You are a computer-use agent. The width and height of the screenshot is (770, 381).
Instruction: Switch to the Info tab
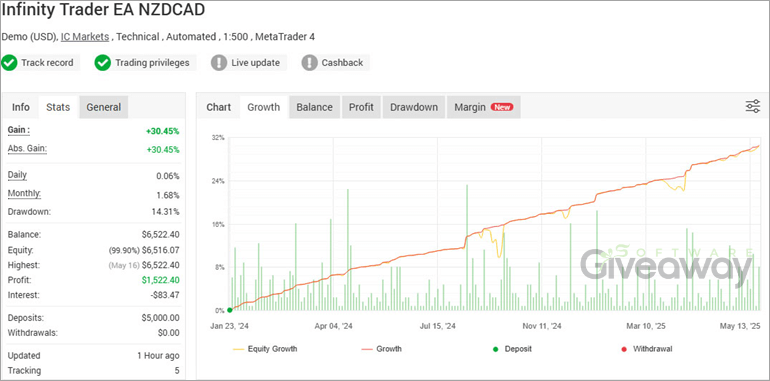21,107
